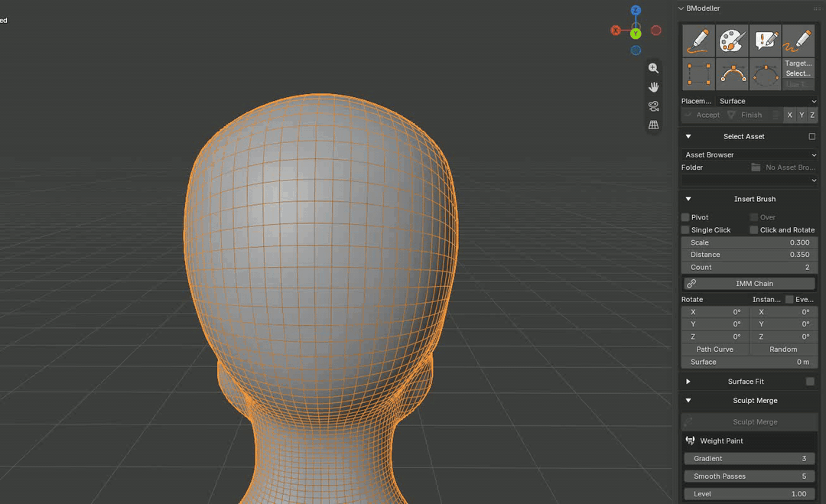Screen dimensions: 826x504
Task: Click the Instan... X 0° field
Action: [x=783, y=312]
